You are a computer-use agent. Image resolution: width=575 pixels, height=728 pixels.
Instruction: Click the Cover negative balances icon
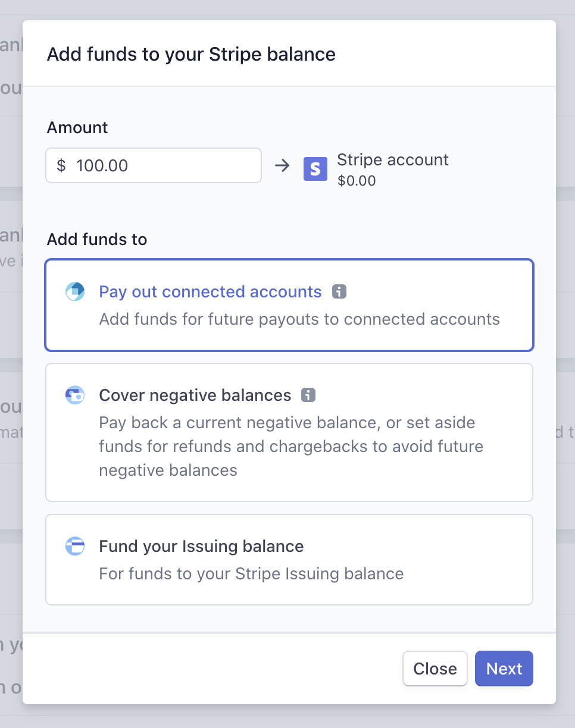[x=75, y=395]
